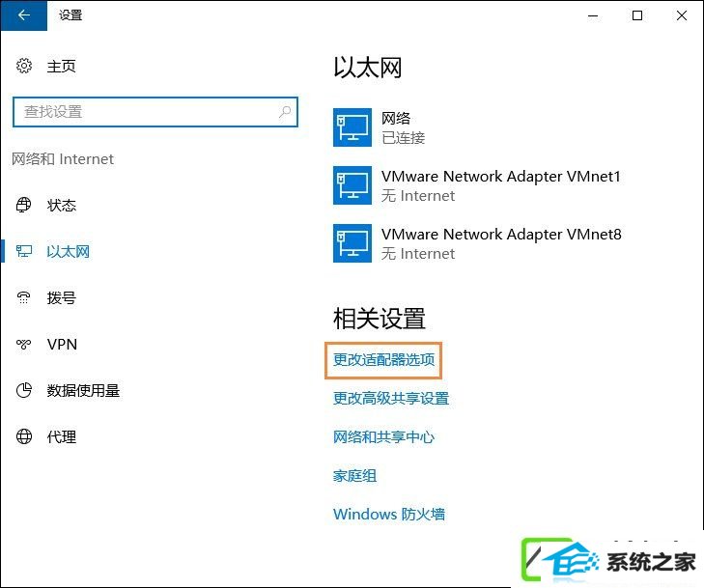Select the 网络 已连接 entry
The image size is (704, 588).
pos(379,127)
